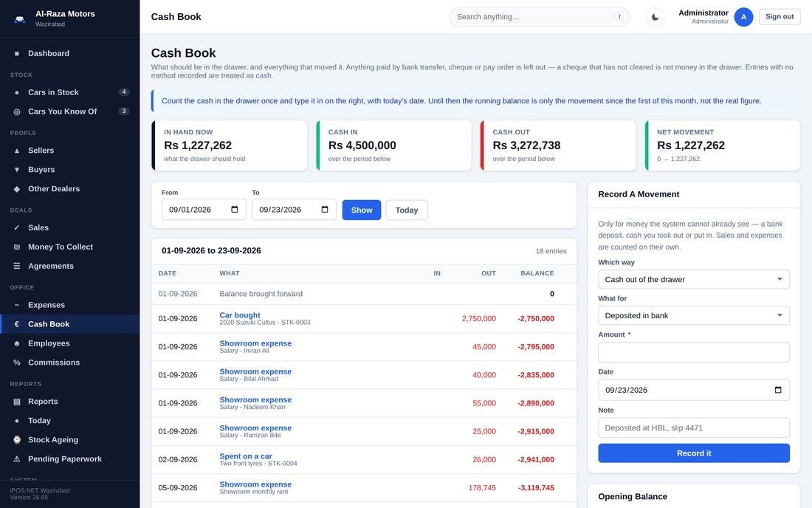Click the Stock Ageing clock icon
812x508 pixels.
click(x=16, y=439)
